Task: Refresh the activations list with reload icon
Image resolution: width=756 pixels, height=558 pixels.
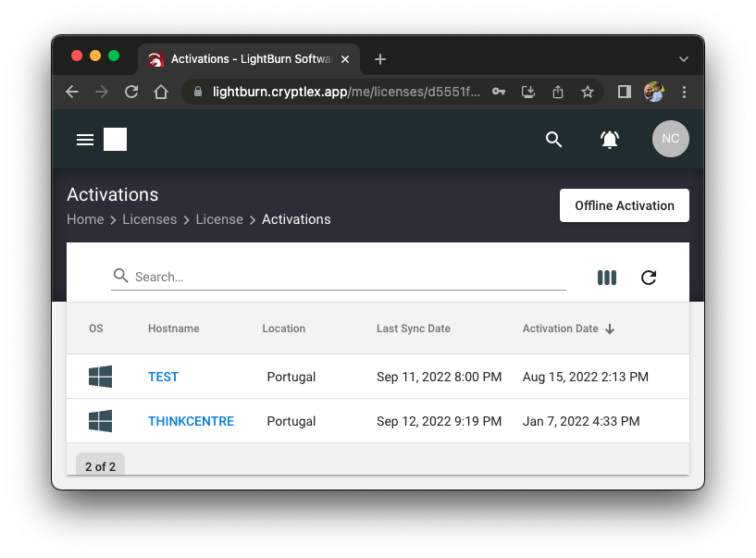Action: (x=649, y=277)
